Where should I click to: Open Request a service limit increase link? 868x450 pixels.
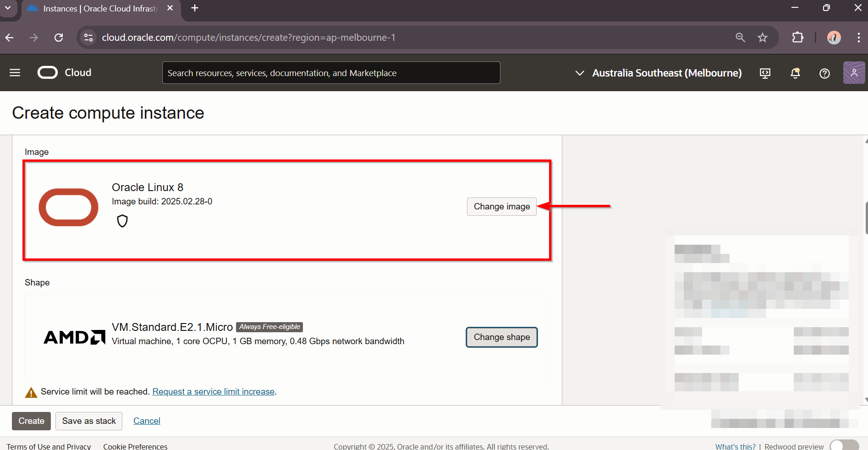point(214,392)
